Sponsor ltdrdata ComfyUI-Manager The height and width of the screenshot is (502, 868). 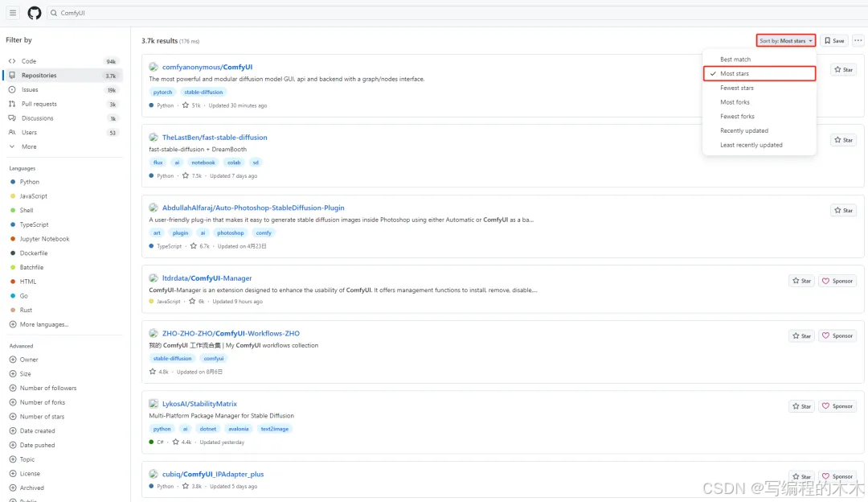point(837,281)
